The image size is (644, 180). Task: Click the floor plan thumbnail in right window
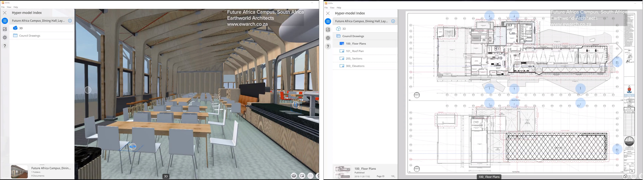pos(342,172)
